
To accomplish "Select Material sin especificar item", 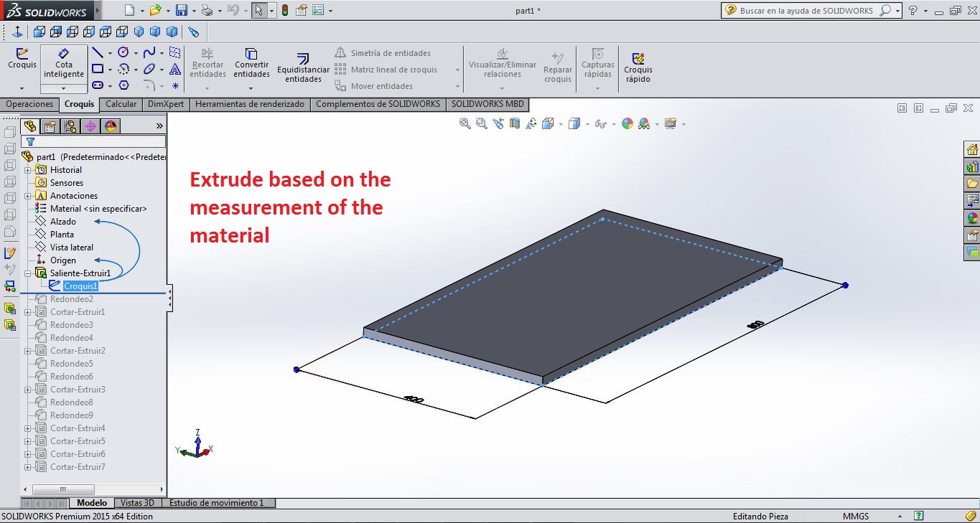I will tap(98, 209).
